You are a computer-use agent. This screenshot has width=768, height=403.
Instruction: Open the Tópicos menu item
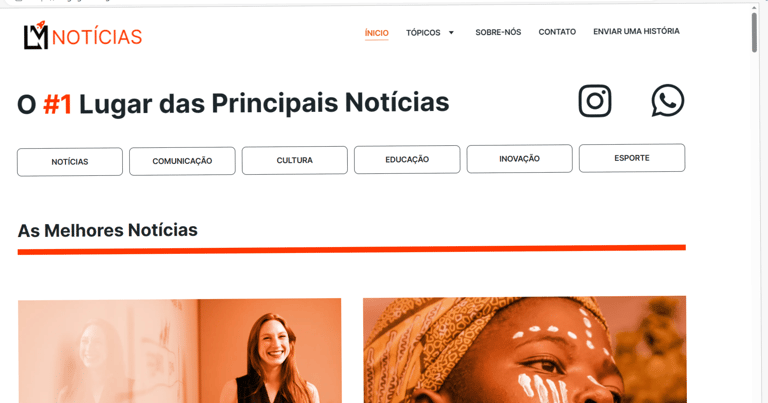point(423,33)
